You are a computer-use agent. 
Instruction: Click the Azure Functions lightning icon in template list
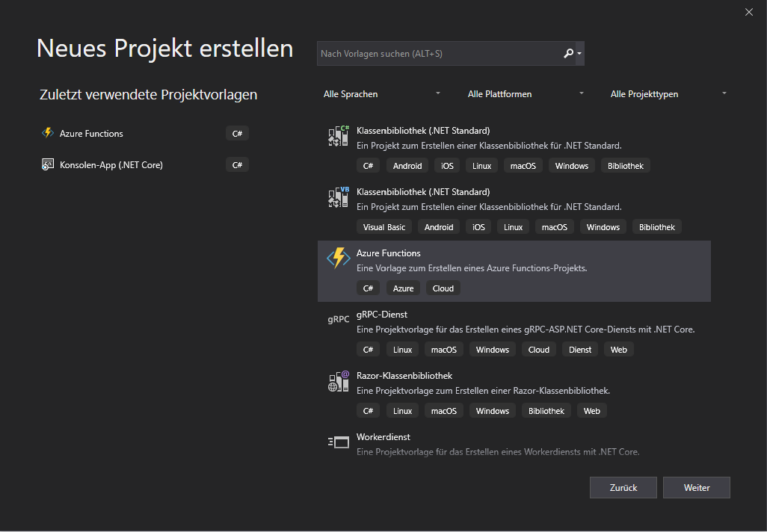point(339,258)
